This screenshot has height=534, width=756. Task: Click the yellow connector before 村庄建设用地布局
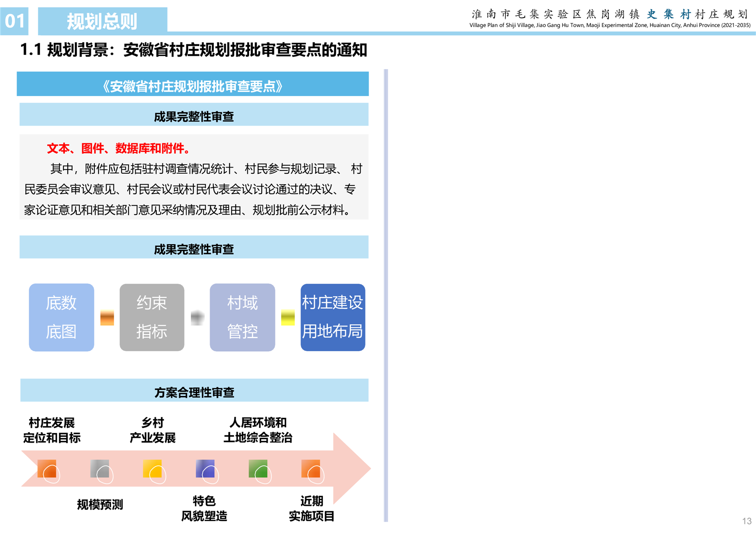click(288, 317)
